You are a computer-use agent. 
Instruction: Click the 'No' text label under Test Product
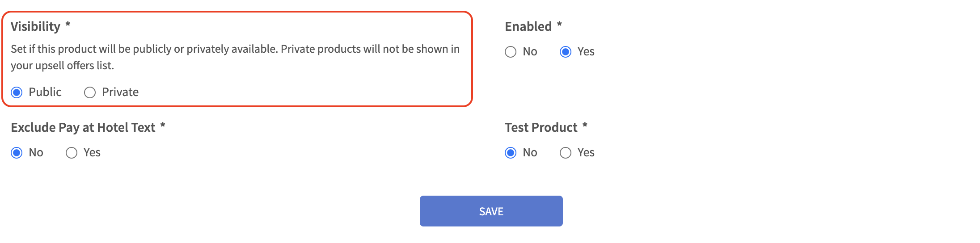point(530,153)
